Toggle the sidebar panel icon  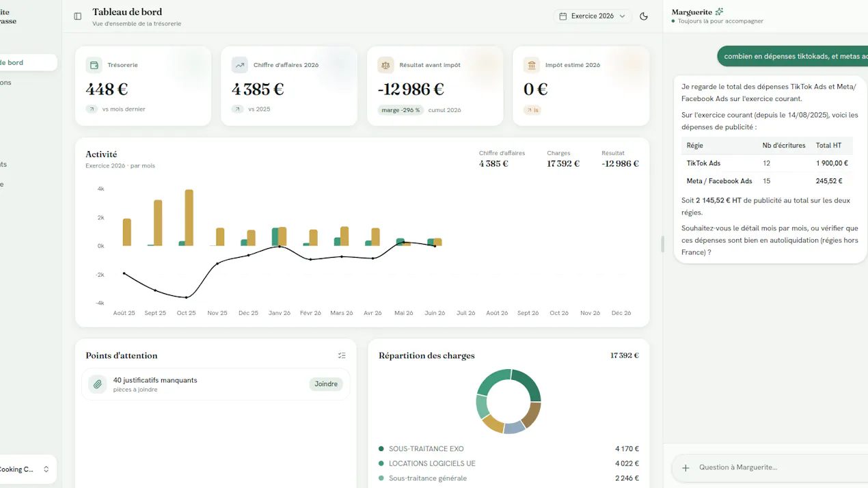click(77, 16)
